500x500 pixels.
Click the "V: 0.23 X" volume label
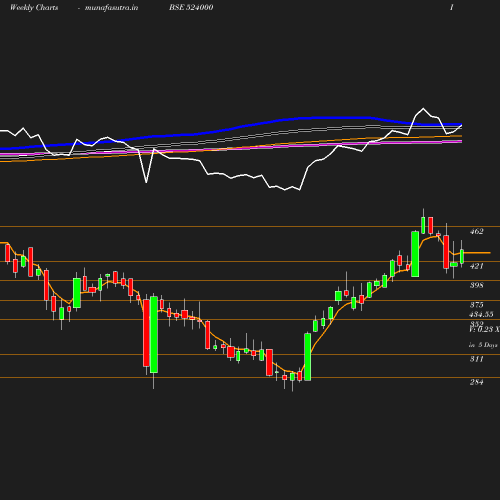(x=484, y=329)
